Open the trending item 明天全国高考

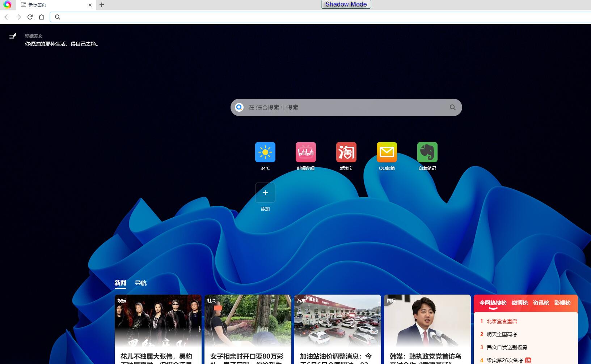[502, 334]
